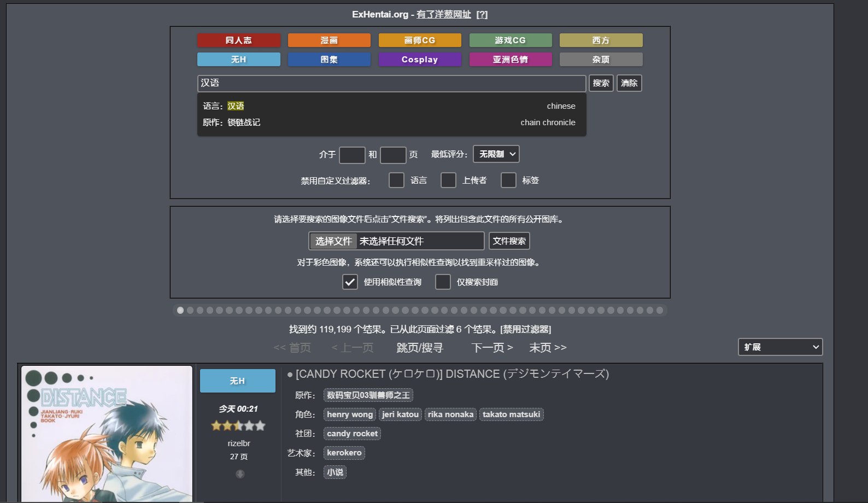Toggle the 游戏CG category filter
Screen dimensions: 868x503
tap(511, 40)
